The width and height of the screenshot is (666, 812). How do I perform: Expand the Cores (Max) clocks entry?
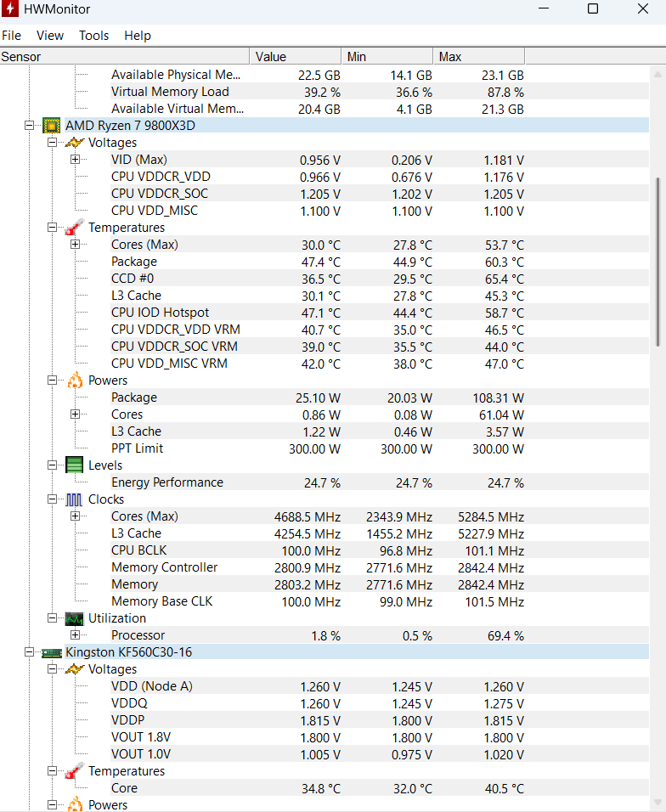click(x=75, y=516)
